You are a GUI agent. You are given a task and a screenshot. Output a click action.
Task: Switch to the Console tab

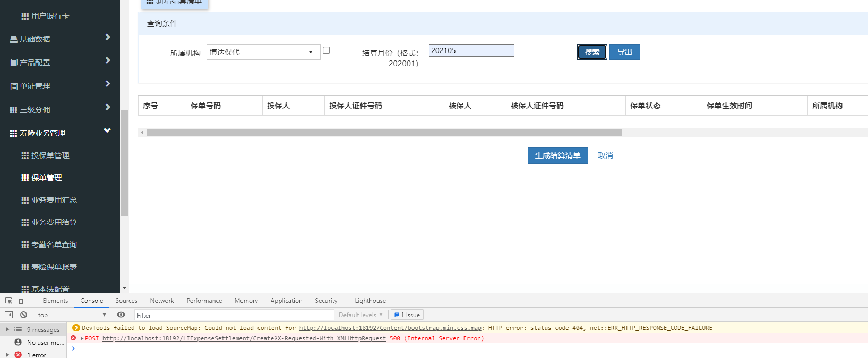92,301
